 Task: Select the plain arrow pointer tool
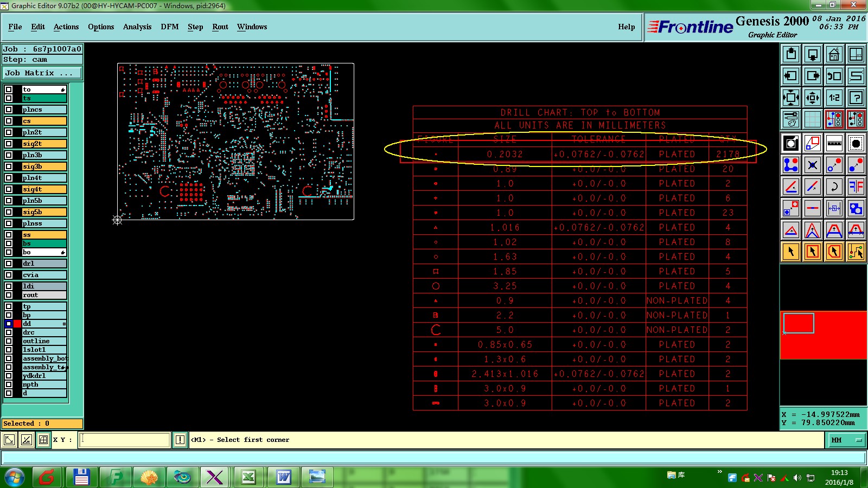coord(791,252)
